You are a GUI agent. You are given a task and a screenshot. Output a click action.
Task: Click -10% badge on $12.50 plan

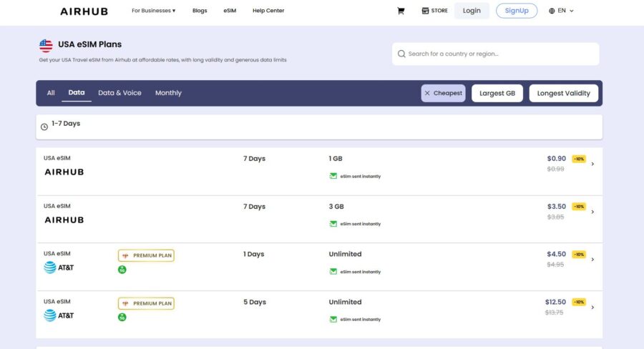[579, 303]
